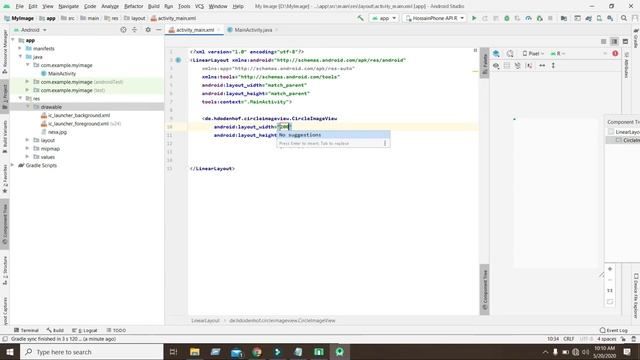Expand Gradle Scripts node
The image size is (640, 360).
click(13, 165)
